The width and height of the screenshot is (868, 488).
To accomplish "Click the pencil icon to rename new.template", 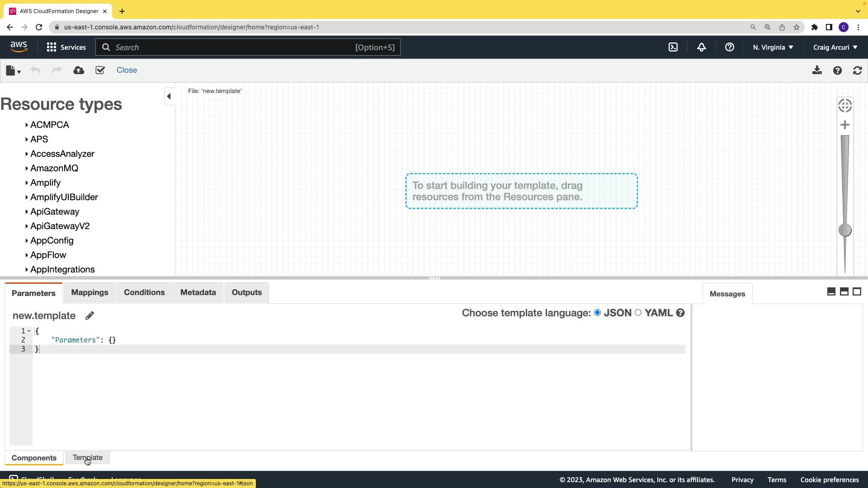I will [90, 316].
